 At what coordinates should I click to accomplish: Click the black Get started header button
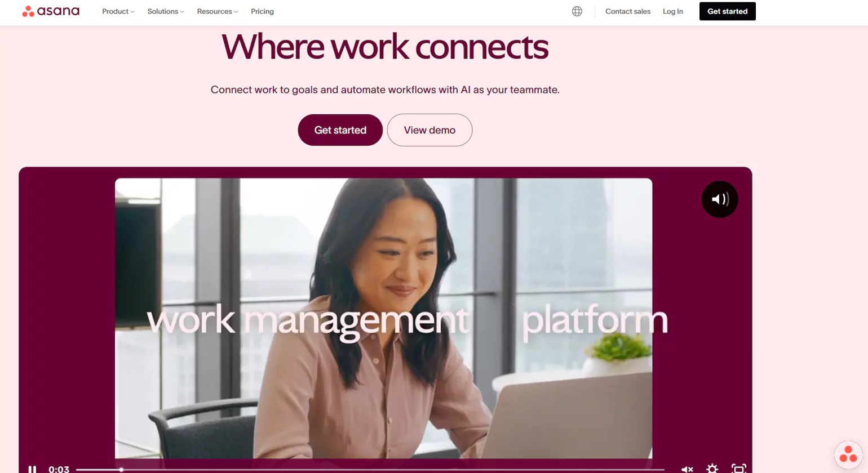coord(727,11)
